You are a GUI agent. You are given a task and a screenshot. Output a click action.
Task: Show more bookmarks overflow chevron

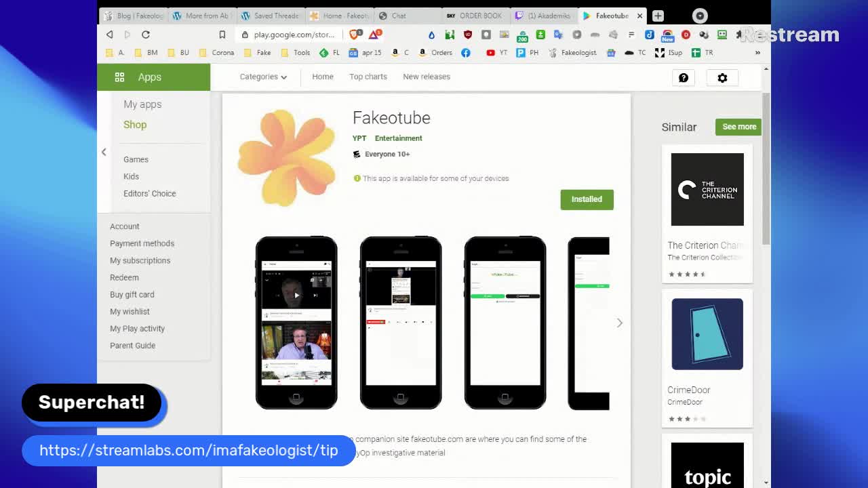tap(757, 52)
